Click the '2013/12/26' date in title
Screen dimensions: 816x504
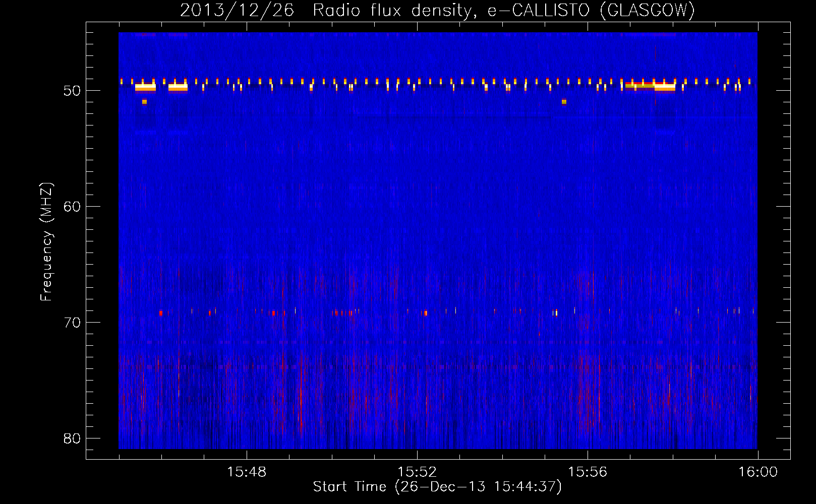click(237, 10)
